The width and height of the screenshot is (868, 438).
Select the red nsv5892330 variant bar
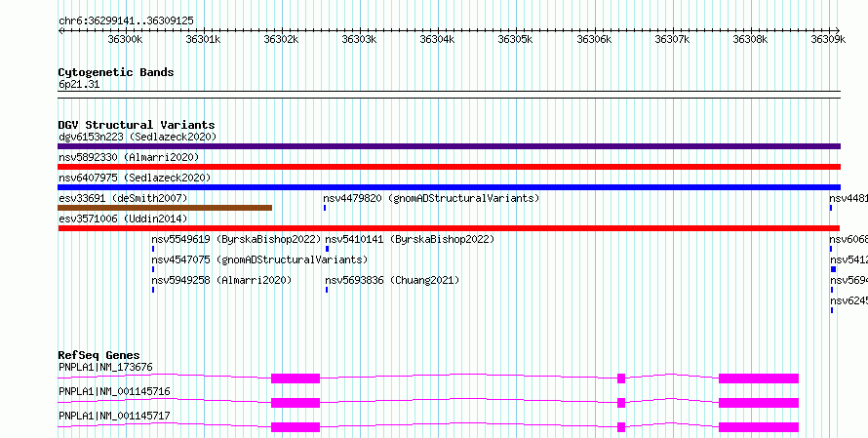(x=449, y=167)
